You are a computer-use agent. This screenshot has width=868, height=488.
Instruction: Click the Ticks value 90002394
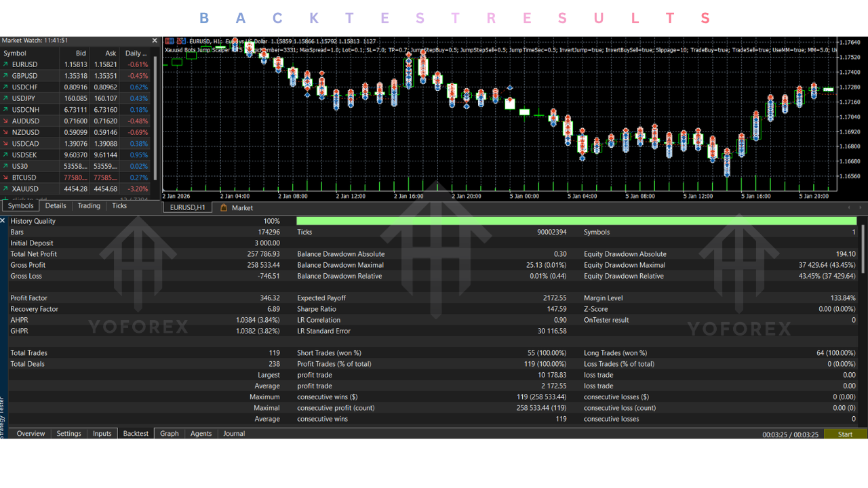tap(551, 232)
